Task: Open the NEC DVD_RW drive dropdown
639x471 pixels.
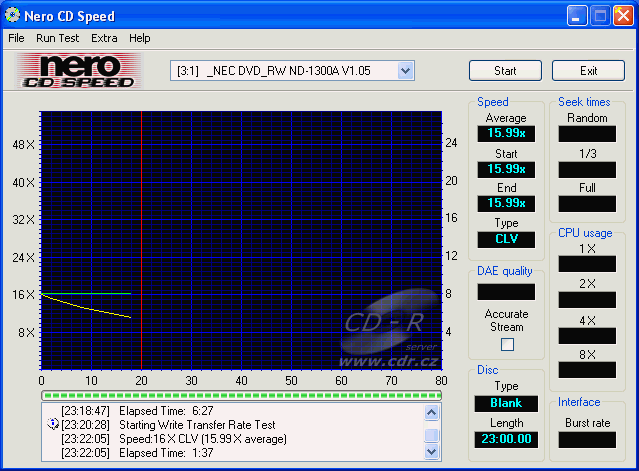Action: 405,71
